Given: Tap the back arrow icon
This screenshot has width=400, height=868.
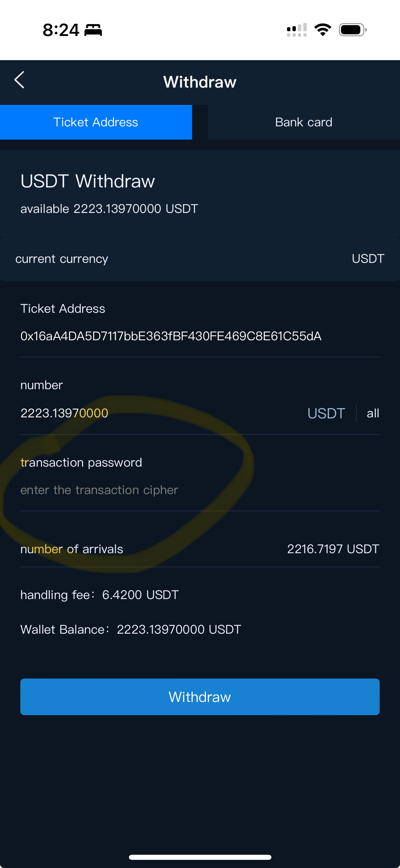Looking at the screenshot, I should click(x=20, y=80).
